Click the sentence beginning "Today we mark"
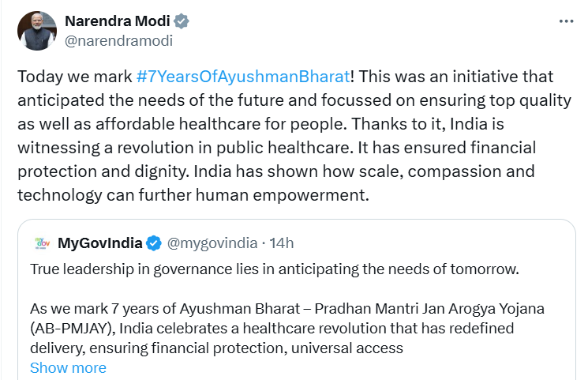This screenshot has height=380, width=588. pos(75,77)
